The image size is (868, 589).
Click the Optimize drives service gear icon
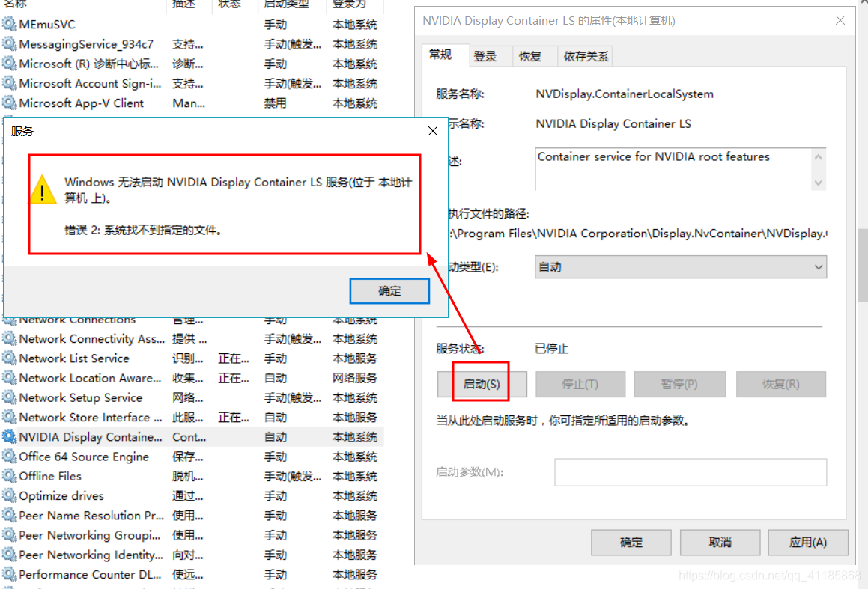click(9, 495)
